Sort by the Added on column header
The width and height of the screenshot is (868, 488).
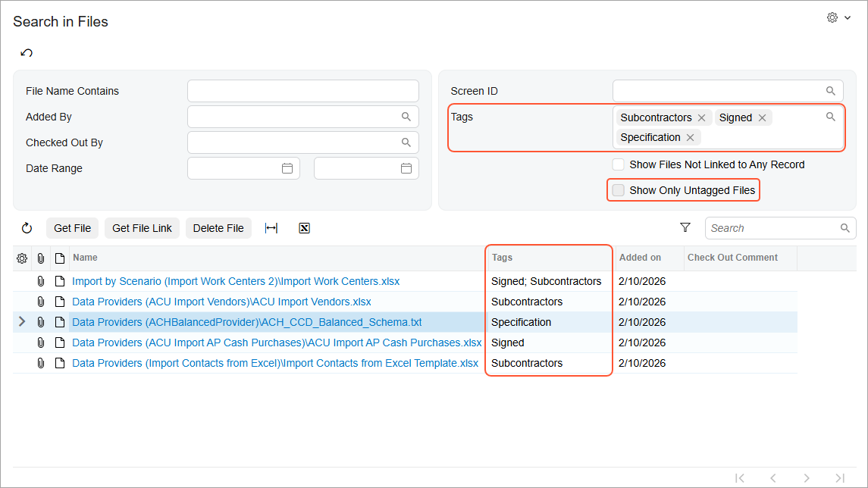point(640,258)
